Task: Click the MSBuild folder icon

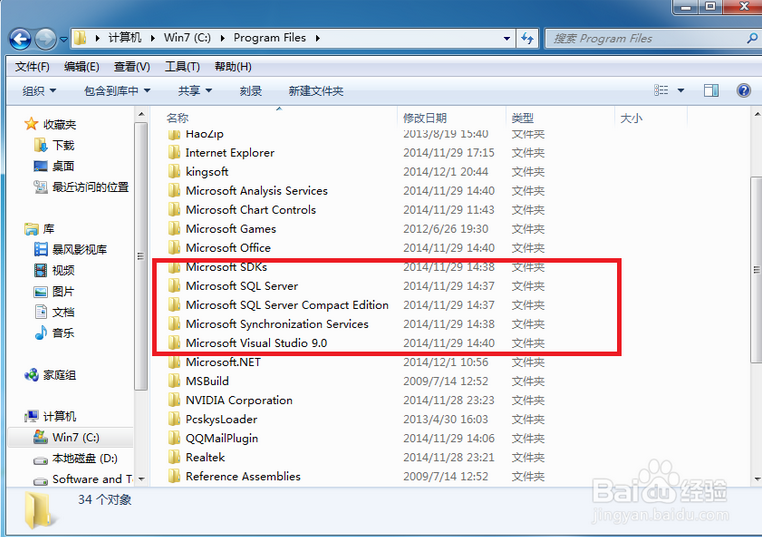Action: click(174, 381)
